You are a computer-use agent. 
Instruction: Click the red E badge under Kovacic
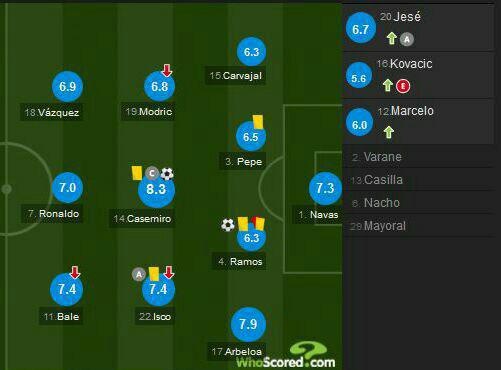point(403,86)
